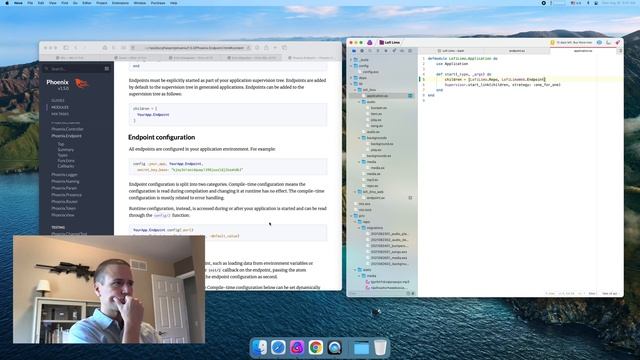Select the Phoenix.Endpoint tab in Safari

coord(312,58)
